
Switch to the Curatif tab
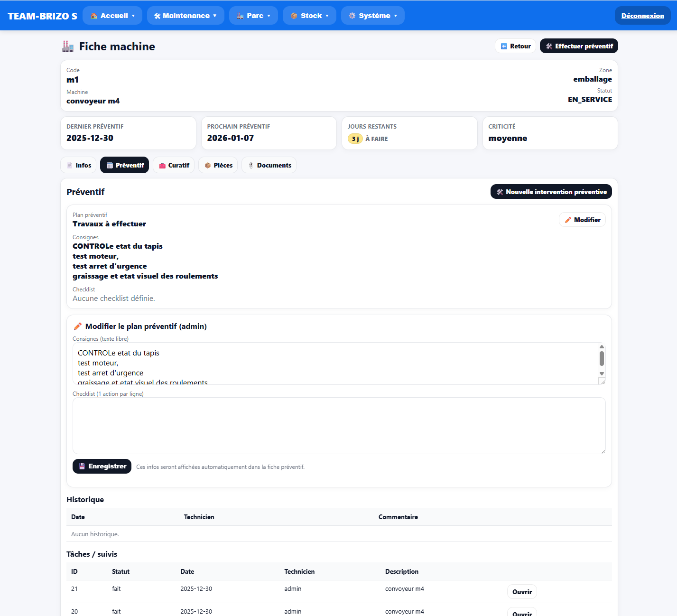click(x=174, y=165)
